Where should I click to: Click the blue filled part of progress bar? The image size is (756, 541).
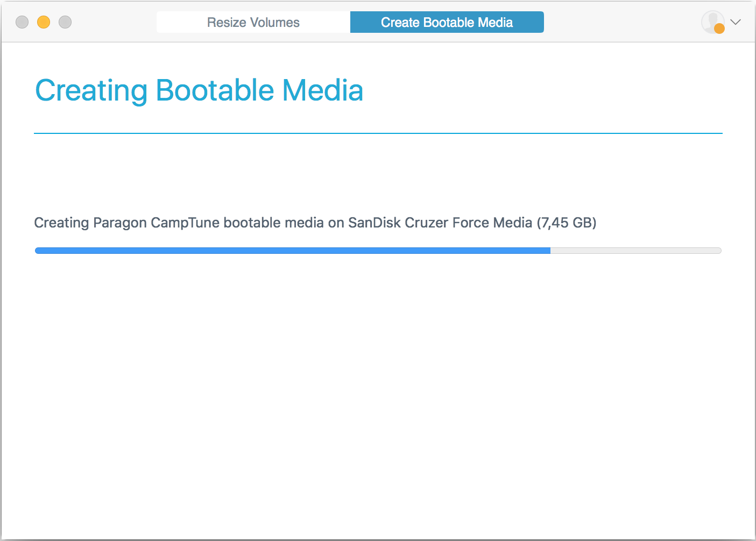291,251
